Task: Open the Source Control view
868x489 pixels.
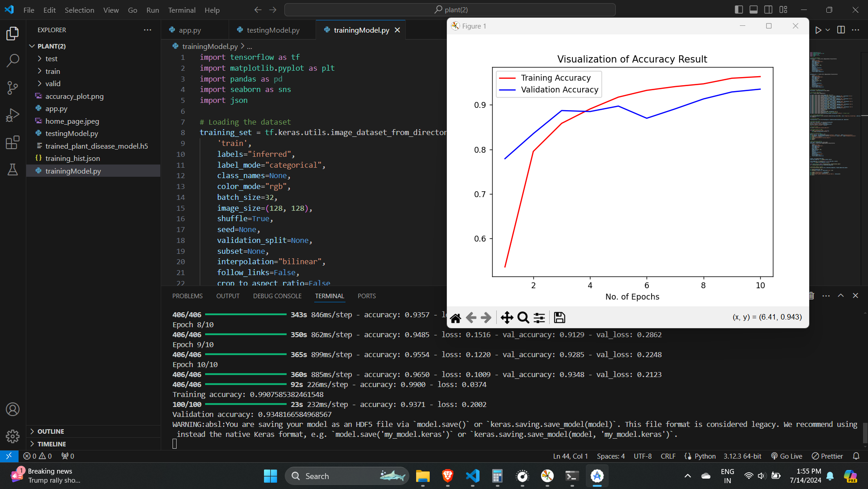Action: (x=13, y=87)
